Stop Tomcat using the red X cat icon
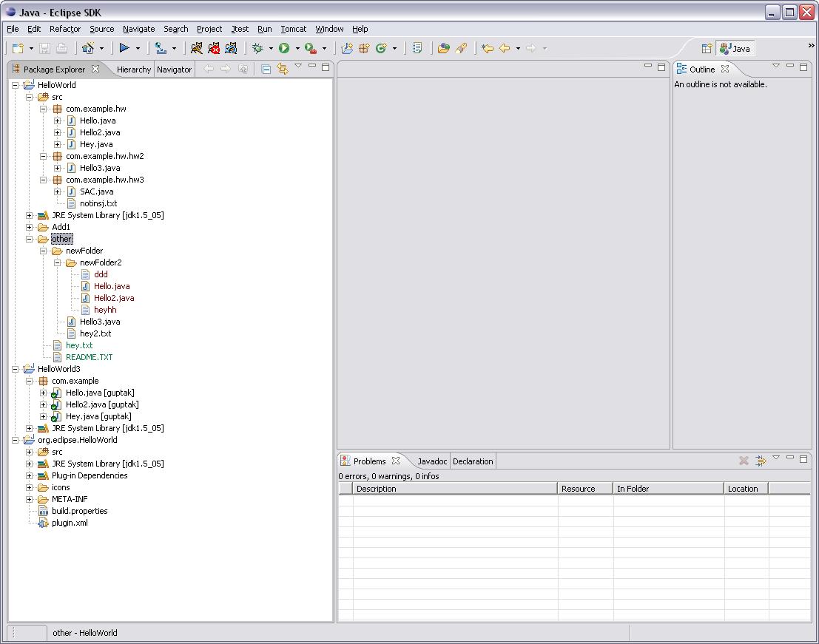The height and width of the screenshot is (644, 819). click(214, 49)
